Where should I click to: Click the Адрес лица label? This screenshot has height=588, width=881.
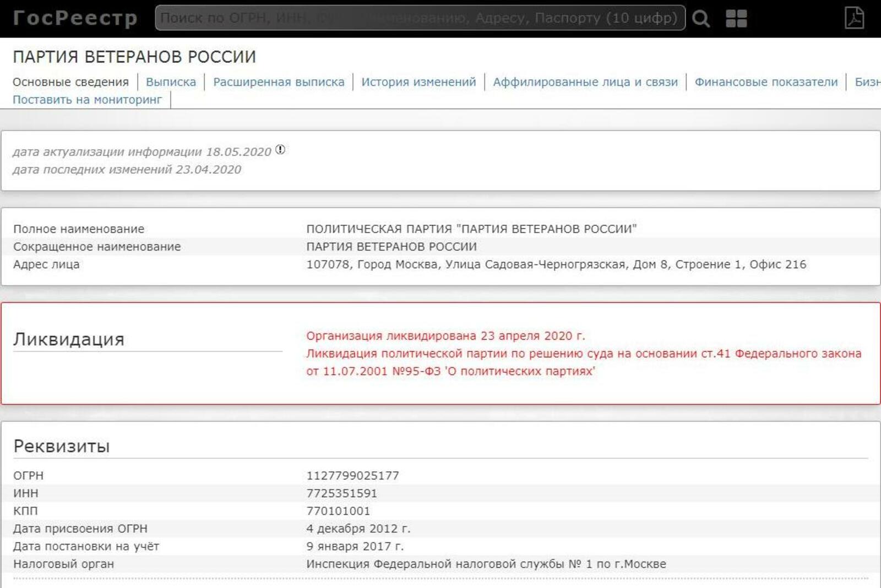click(x=46, y=264)
